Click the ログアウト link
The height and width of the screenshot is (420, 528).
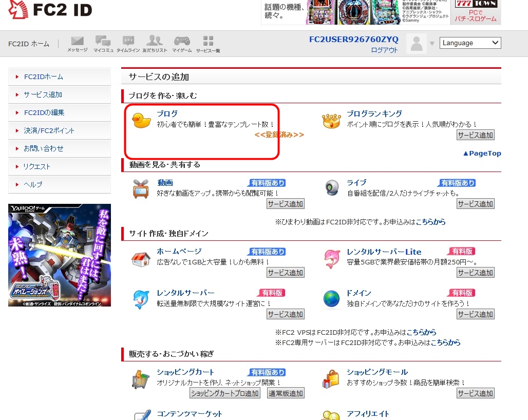pos(384,50)
